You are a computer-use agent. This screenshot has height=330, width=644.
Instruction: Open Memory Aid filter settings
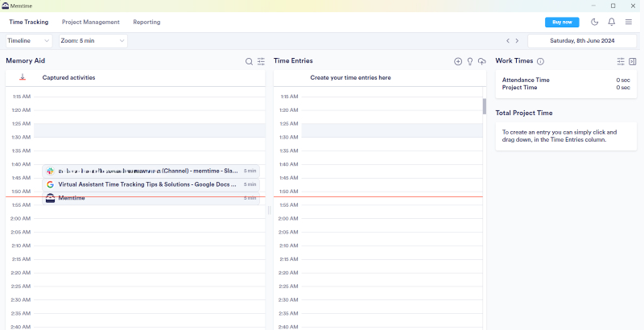coord(261,61)
